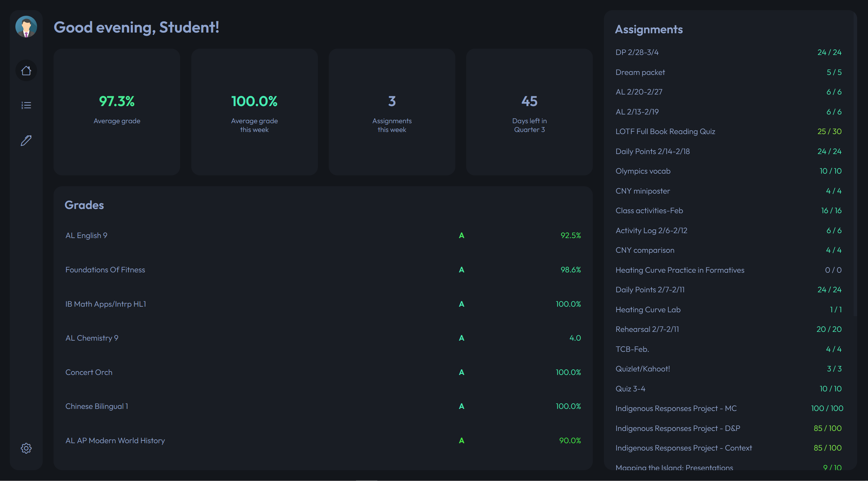Select Heating Curve Practice in Formatives

coord(728,270)
